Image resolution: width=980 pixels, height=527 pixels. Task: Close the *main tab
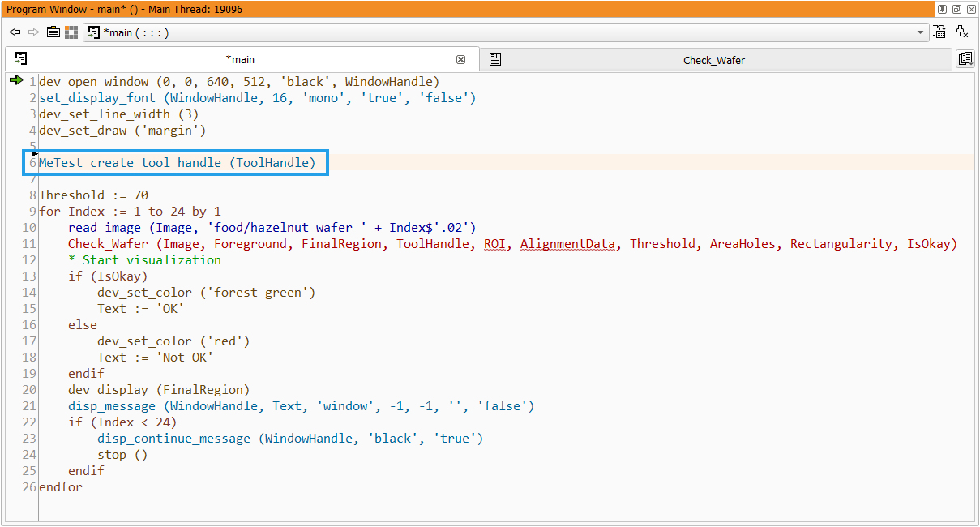[x=460, y=59]
